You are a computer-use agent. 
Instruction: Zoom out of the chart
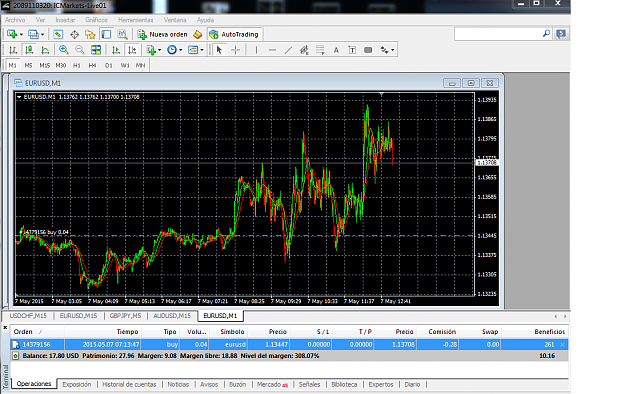click(80, 50)
